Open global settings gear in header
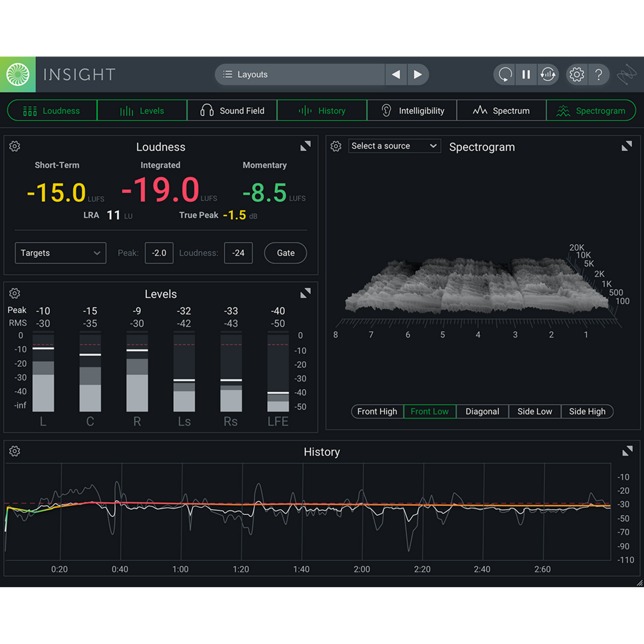 (x=577, y=75)
